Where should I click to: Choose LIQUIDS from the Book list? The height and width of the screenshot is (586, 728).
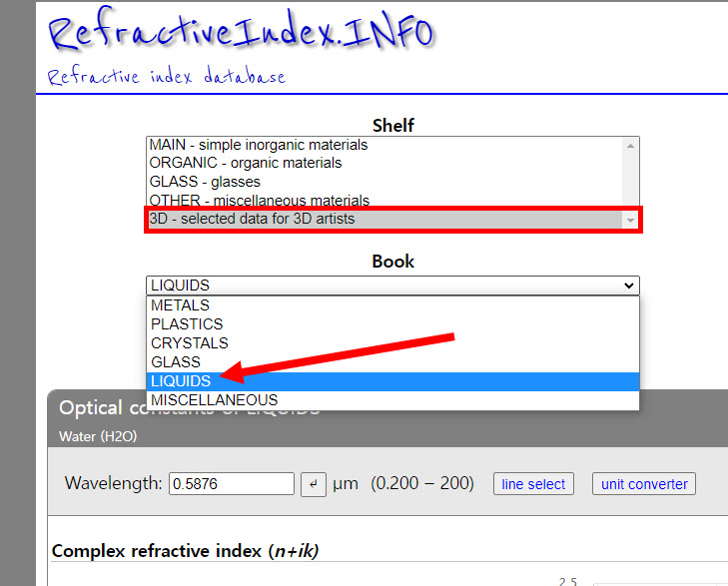pyautogui.click(x=392, y=381)
